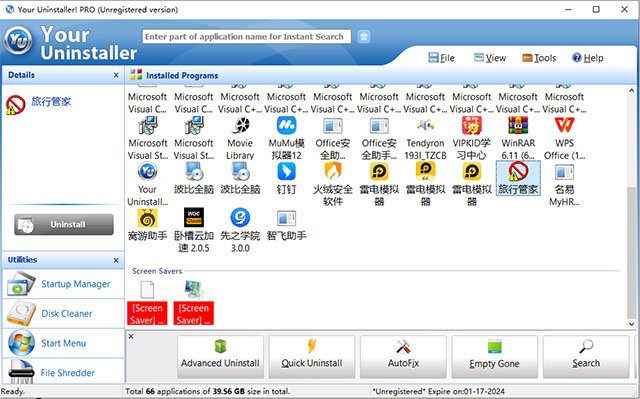Click the Installed Programs header
The height and width of the screenshot is (399, 640).
click(182, 75)
